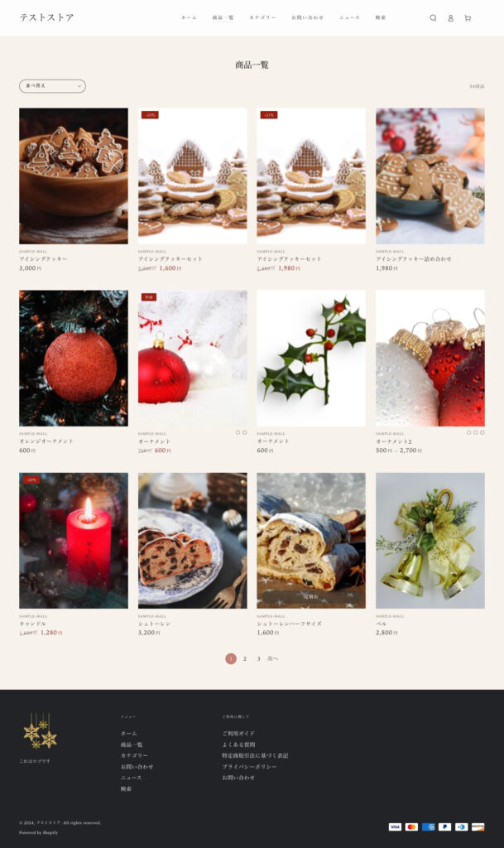Image resolution: width=504 pixels, height=848 pixels.
Task: Open the キャンドル red candle product thumbnail
Action: pos(74,541)
